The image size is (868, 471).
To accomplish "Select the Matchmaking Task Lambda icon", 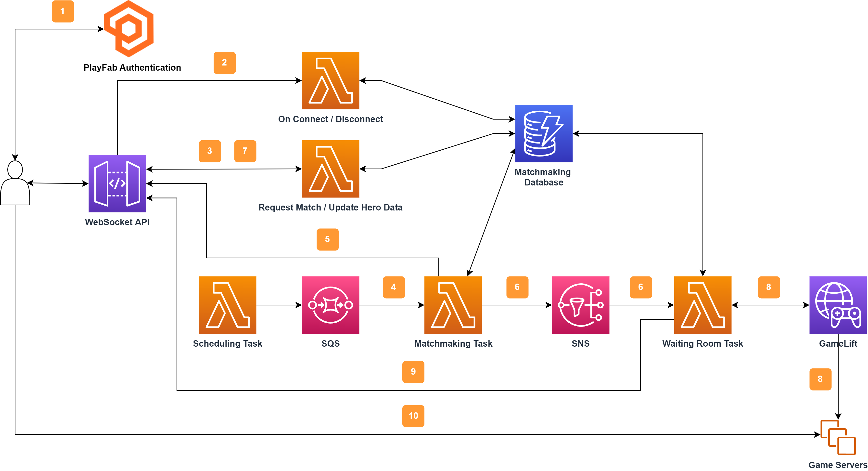I will (453, 305).
